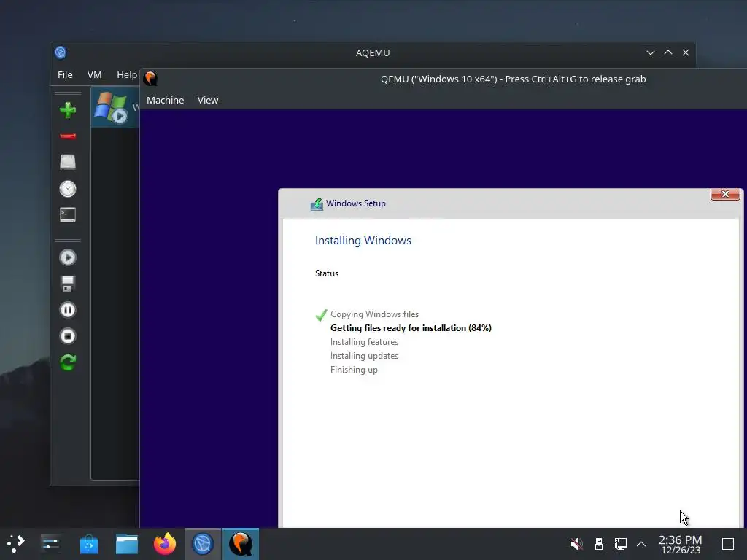
Task: Start the VM with the play icon
Action: (x=68, y=257)
